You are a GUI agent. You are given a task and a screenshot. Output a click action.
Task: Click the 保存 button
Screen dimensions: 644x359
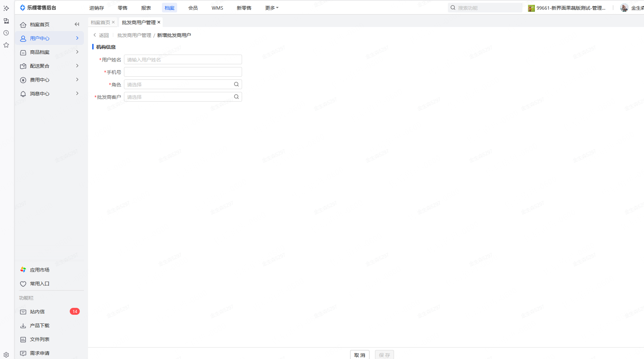pos(384,355)
